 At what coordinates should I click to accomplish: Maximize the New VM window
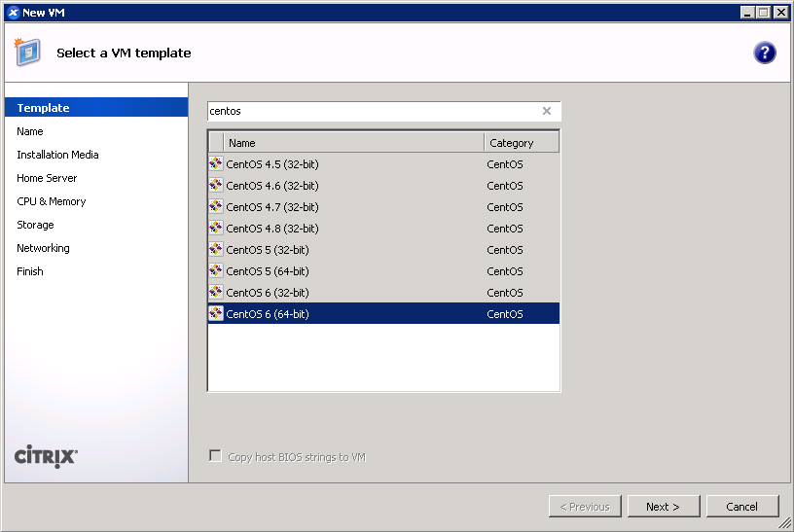tap(764, 12)
